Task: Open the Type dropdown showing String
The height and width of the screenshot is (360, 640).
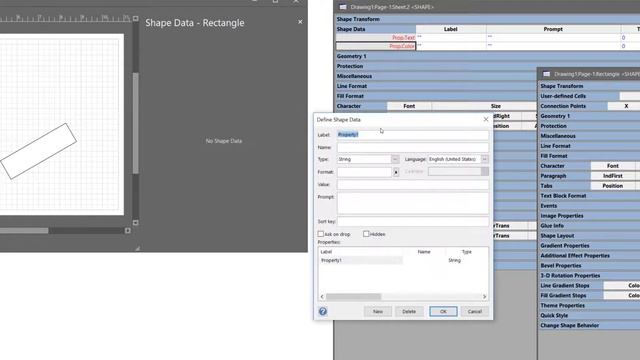Action: tap(395, 159)
